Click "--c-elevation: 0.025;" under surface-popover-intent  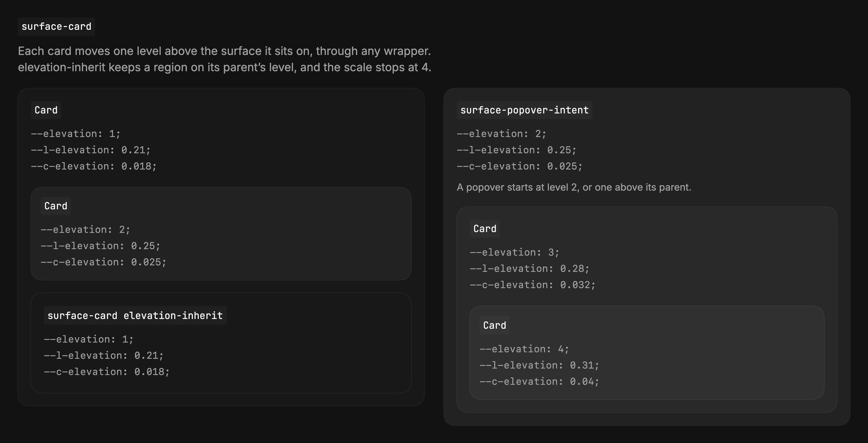[x=519, y=166]
